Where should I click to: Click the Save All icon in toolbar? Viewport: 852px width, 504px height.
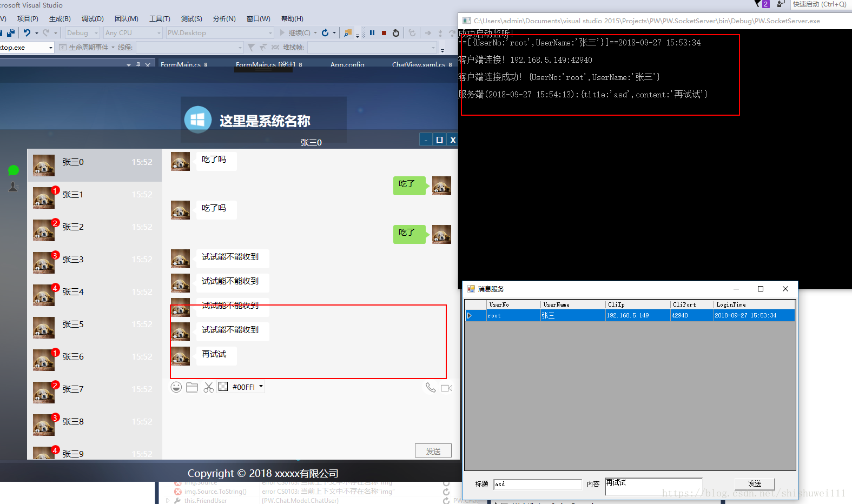[x=11, y=33]
